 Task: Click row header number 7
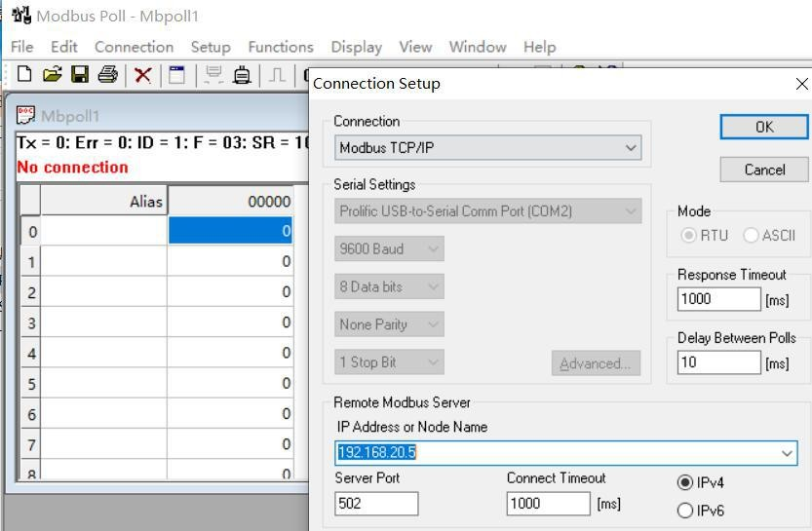31,445
